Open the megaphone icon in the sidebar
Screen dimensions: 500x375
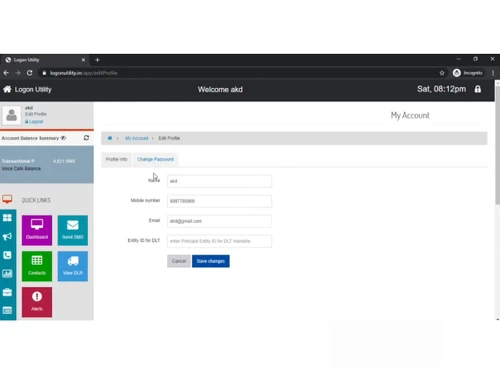tap(7, 237)
